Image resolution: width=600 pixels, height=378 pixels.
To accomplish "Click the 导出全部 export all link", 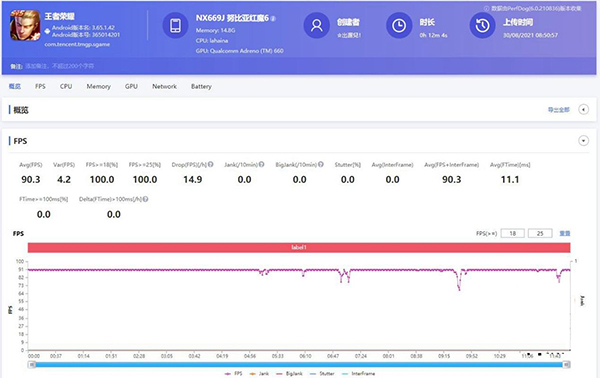I will click(x=559, y=110).
